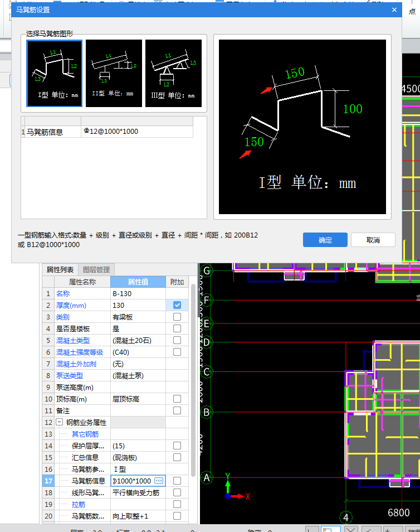Click the 取消 button

[x=373, y=240]
